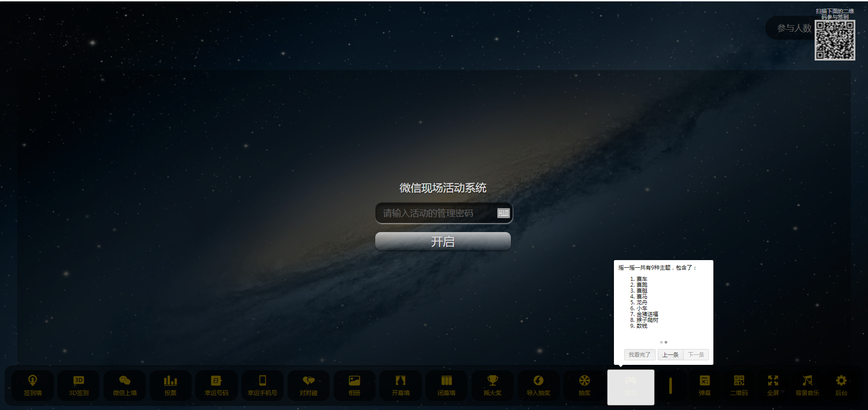
Task: Open the 抽奖 lottery wheel
Action: [x=585, y=385]
